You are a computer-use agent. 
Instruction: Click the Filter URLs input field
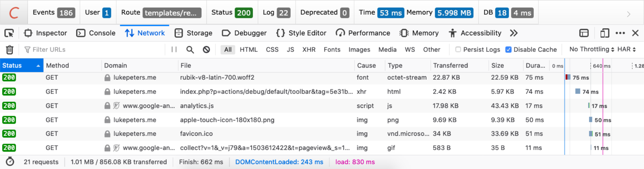pos(93,50)
